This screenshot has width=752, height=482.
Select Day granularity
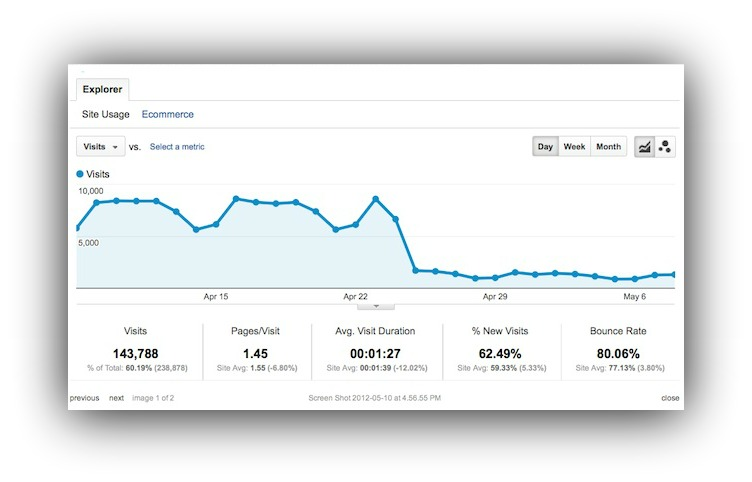[545, 147]
